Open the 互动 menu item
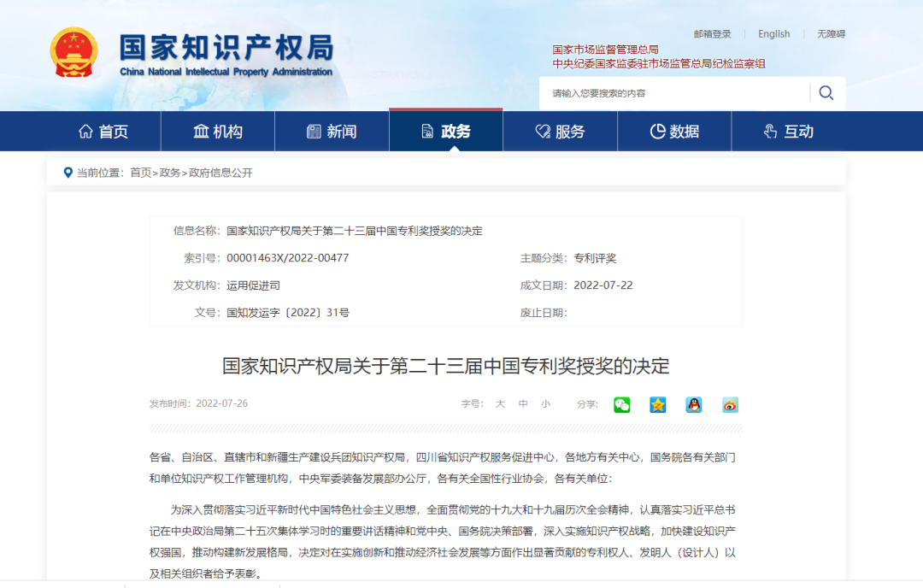 [x=787, y=130]
